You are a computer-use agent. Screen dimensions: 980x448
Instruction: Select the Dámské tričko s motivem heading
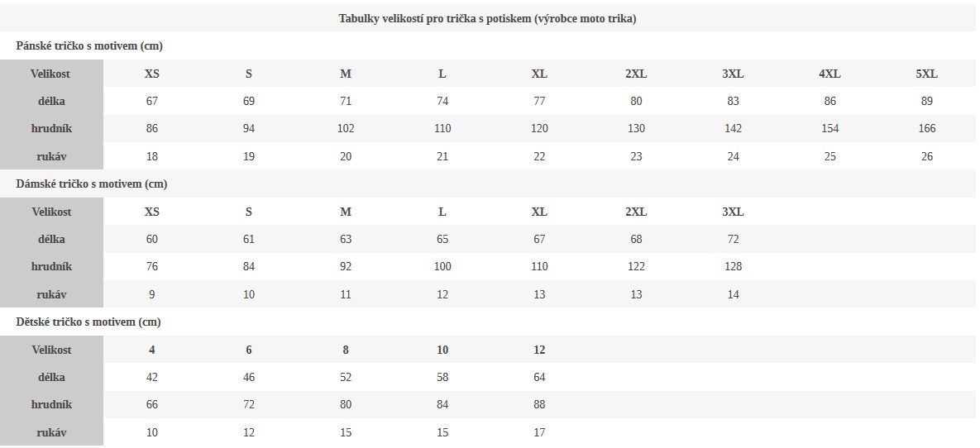point(91,184)
